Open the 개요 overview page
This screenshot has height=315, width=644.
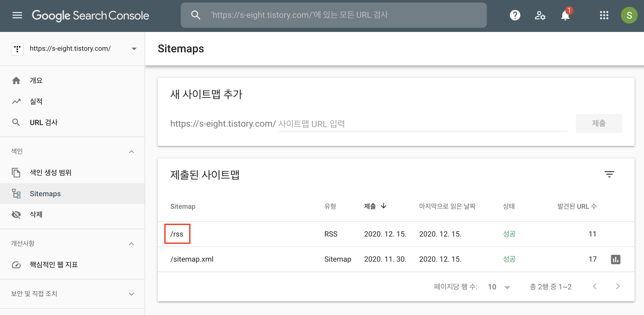tap(36, 80)
